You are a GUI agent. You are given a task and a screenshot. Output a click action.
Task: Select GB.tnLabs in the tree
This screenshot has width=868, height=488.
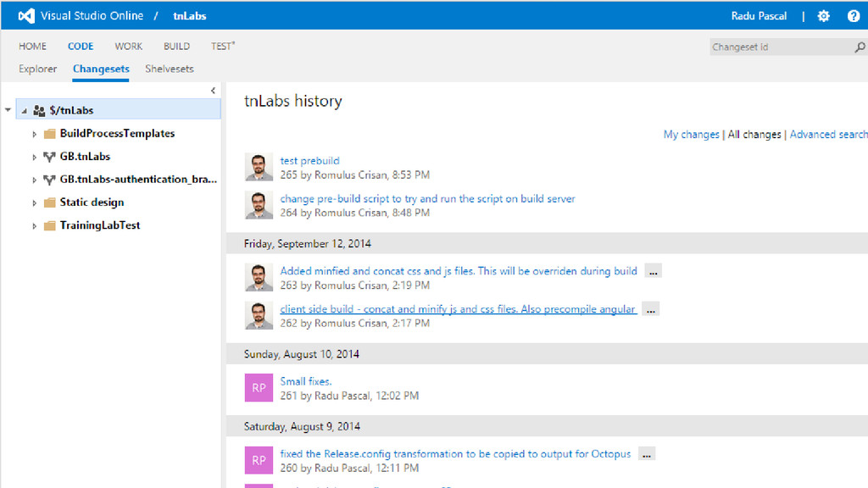(85, 157)
